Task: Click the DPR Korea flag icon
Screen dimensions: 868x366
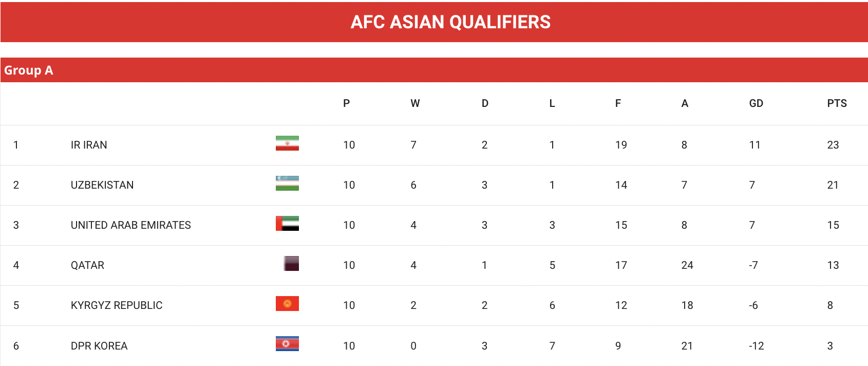Action: coord(287,343)
